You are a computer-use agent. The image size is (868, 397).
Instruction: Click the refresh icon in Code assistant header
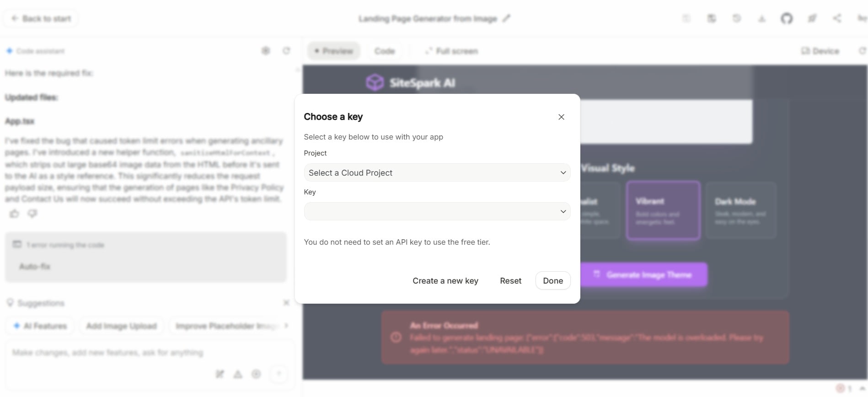pyautogui.click(x=286, y=51)
